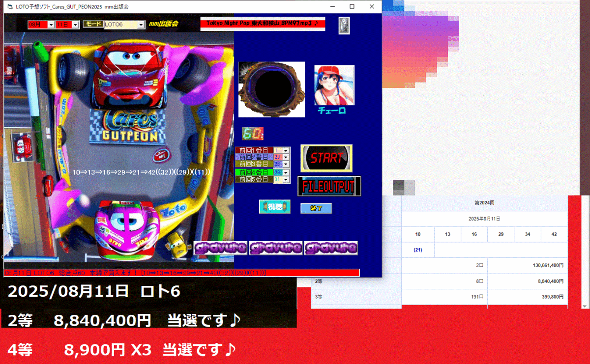Click winning number 29 in results table
The width and height of the screenshot is (590, 364).
(x=501, y=234)
